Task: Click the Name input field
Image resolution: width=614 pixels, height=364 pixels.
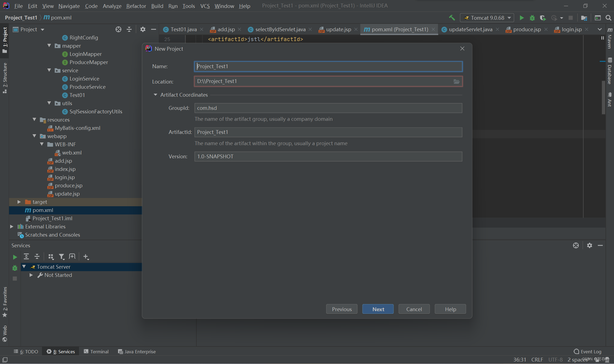Action: [x=328, y=66]
